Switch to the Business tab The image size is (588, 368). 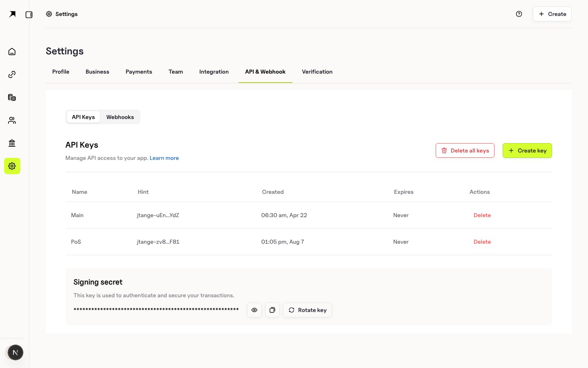[x=98, y=72]
